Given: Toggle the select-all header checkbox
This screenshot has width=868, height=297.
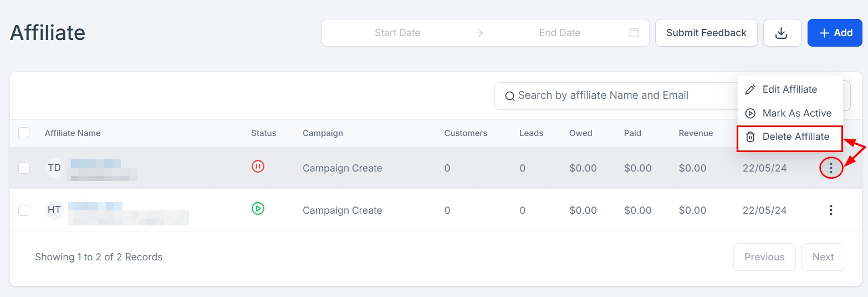Looking at the screenshot, I should click(24, 133).
